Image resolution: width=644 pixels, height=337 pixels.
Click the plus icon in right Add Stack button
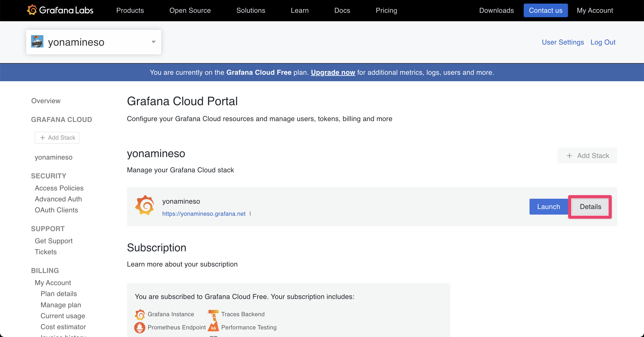tap(569, 156)
